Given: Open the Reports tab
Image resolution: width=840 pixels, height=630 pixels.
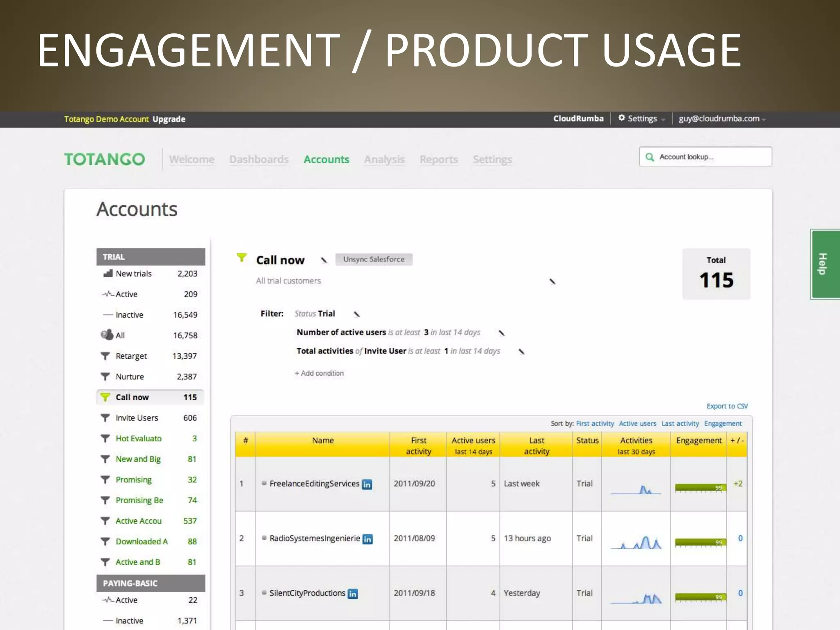Looking at the screenshot, I should point(438,159).
